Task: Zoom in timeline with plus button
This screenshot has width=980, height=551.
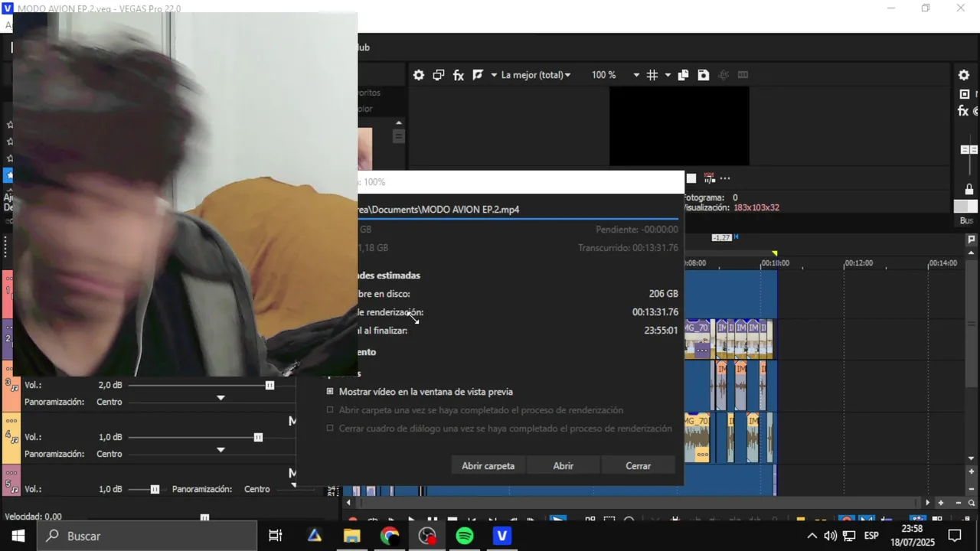Action: 941,503
